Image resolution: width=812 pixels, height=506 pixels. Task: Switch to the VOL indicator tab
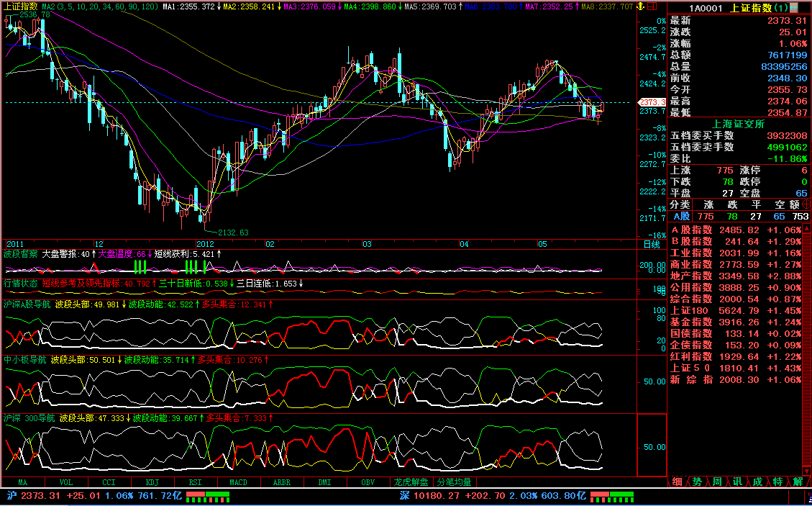pyautogui.click(x=66, y=482)
